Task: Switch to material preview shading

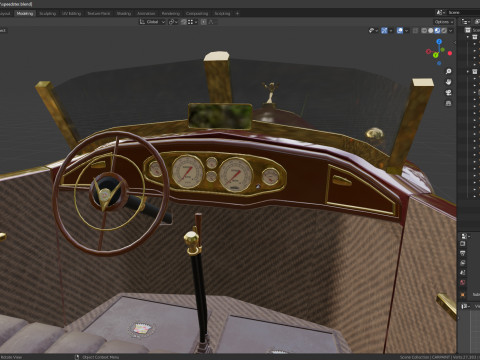Action: tap(437, 30)
